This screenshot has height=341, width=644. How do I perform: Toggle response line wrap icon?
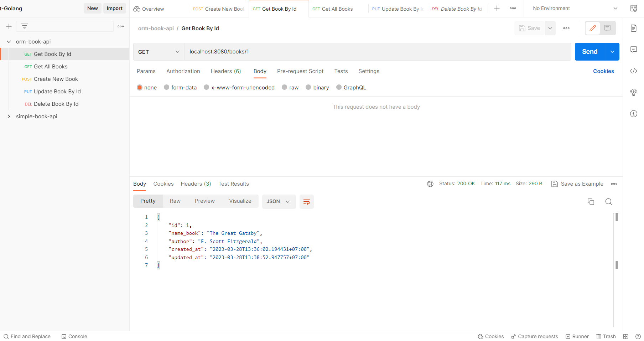[x=306, y=202]
